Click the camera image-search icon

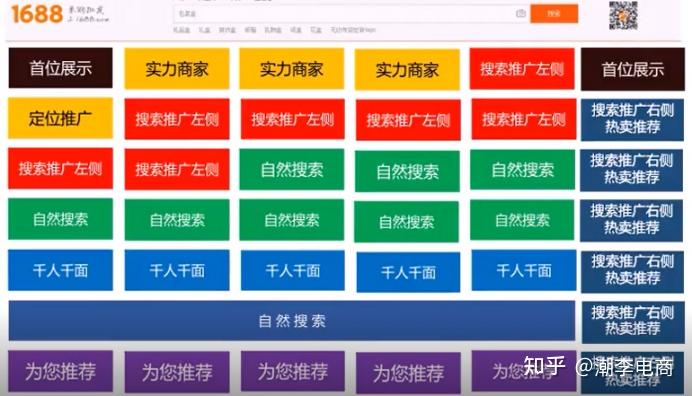click(521, 14)
